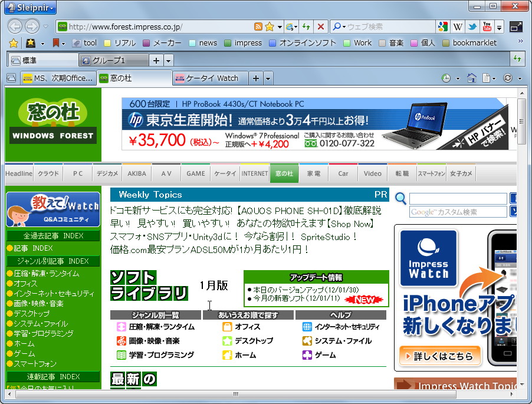Viewport: 532px width, 404px height.
Task: Click the page document icon near the refresh button
Action: point(487,77)
